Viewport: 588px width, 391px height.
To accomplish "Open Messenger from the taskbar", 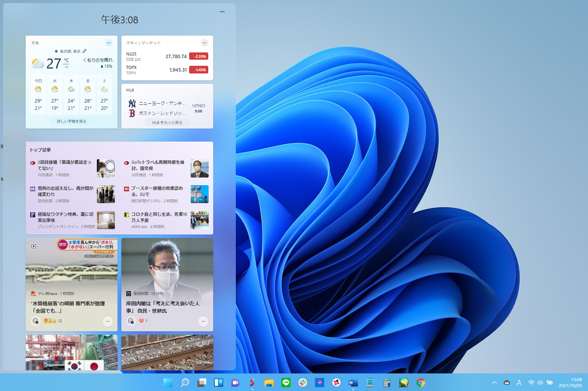I will 320,382.
